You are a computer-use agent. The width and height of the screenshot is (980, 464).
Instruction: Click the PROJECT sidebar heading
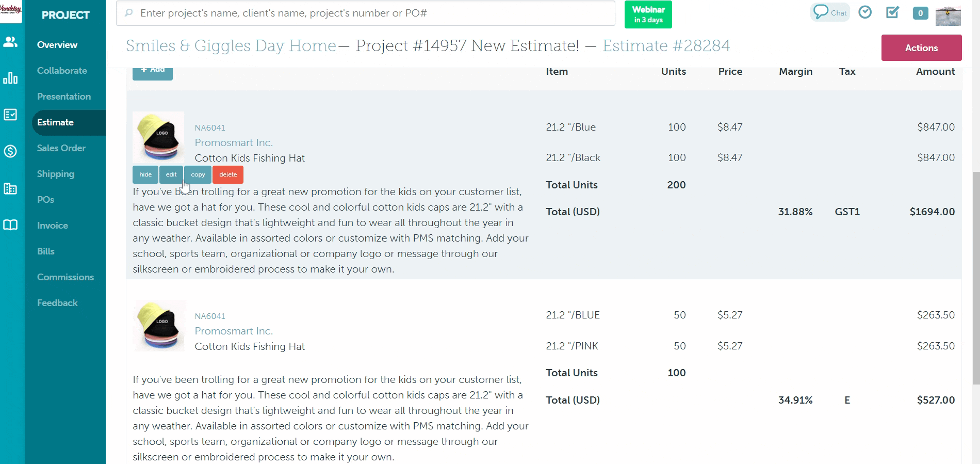66,15
